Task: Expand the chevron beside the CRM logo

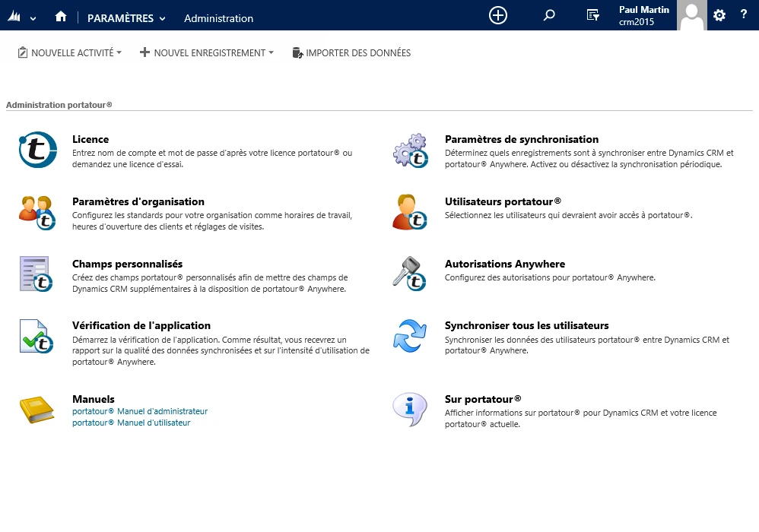Action: [x=33, y=19]
